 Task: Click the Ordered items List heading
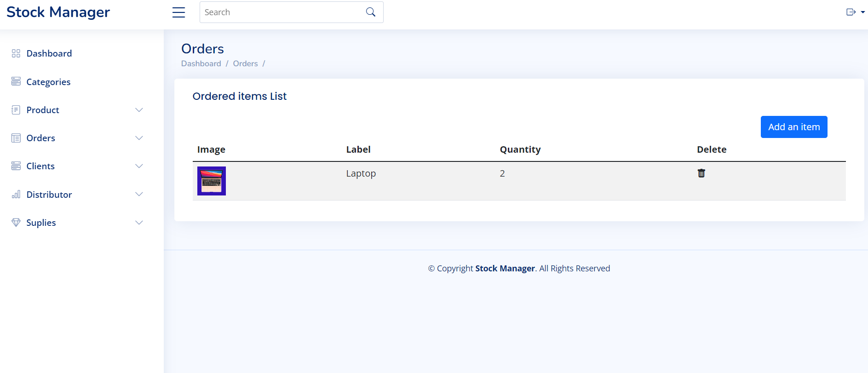coord(240,96)
